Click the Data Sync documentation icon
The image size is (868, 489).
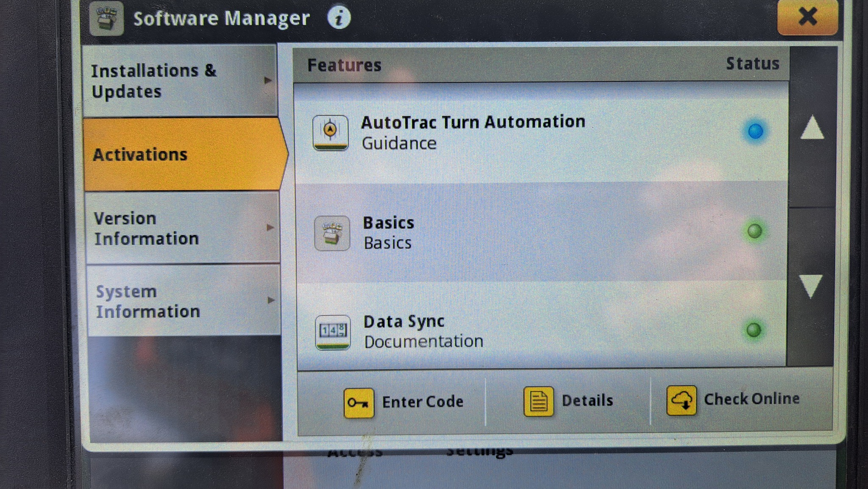pyautogui.click(x=333, y=332)
